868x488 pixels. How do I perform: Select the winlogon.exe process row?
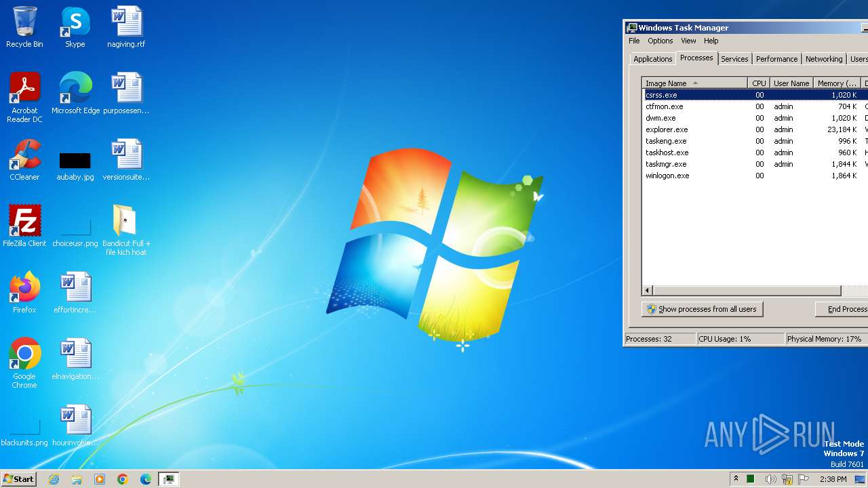755,176
